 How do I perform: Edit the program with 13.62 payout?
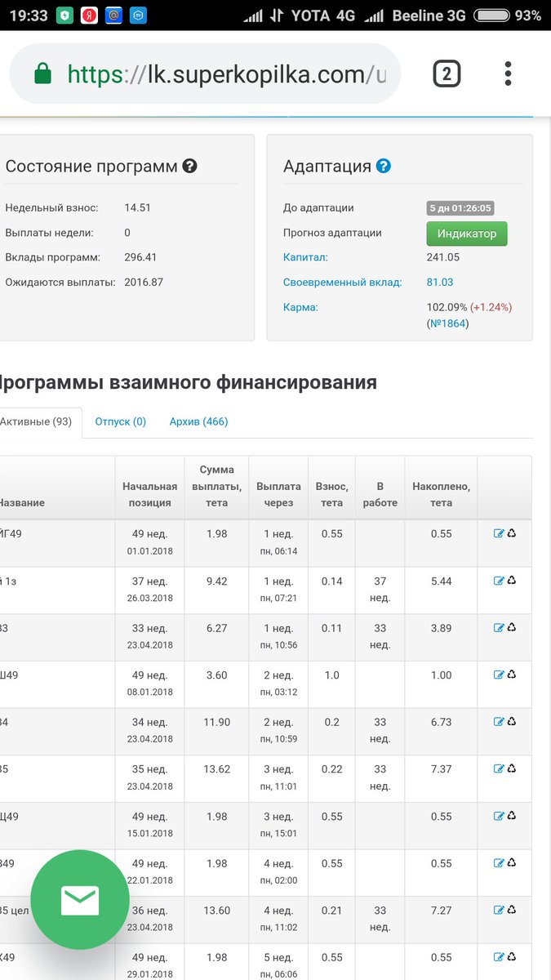tap(499, 769)
